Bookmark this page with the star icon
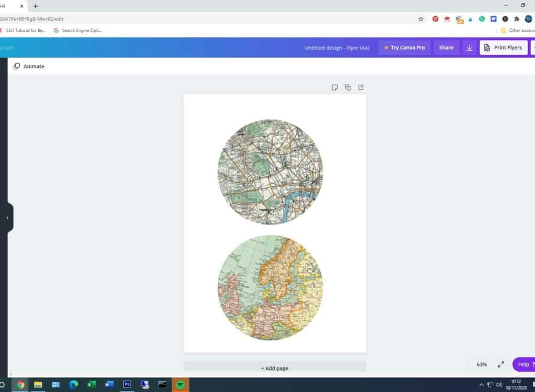The image size is (535, 392). tap(421, 19)
